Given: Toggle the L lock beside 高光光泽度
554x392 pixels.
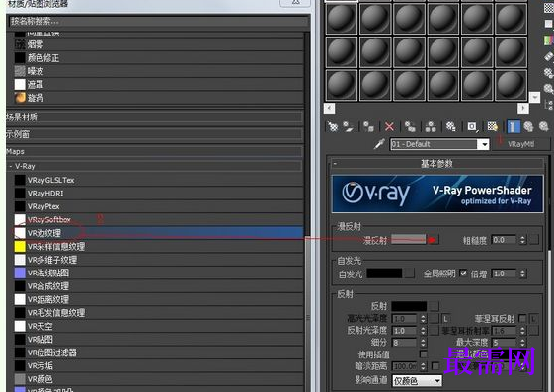Looking at the screenshot, I should (x=445, y=319).
